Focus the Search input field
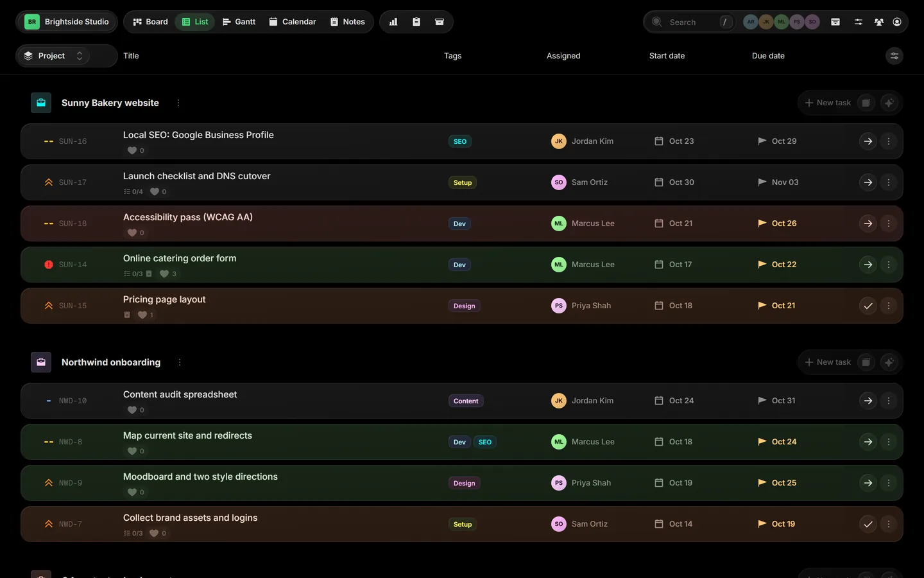The width and height of the screenshot is (924, 578). click(690, 22)
